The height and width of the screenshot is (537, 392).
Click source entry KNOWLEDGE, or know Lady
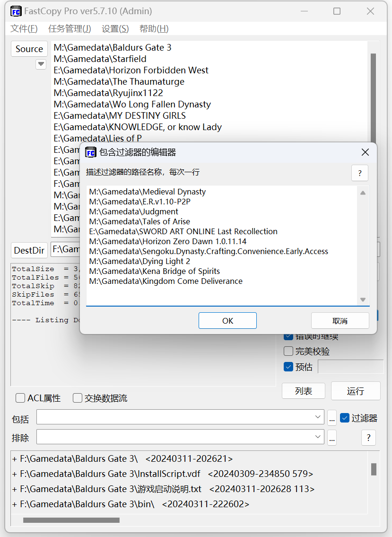click(x=138, y=127)
